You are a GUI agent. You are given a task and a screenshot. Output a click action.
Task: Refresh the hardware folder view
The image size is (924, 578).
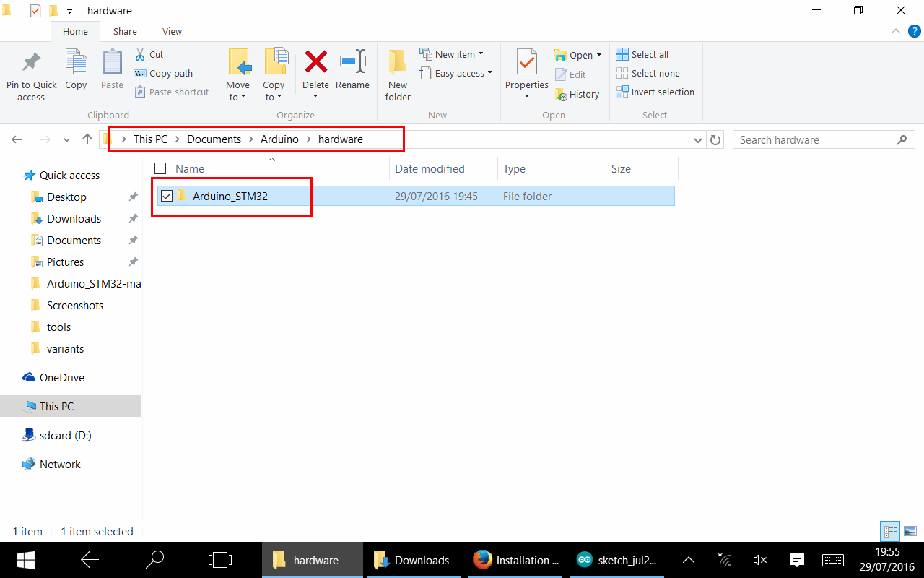coord(715,140)
